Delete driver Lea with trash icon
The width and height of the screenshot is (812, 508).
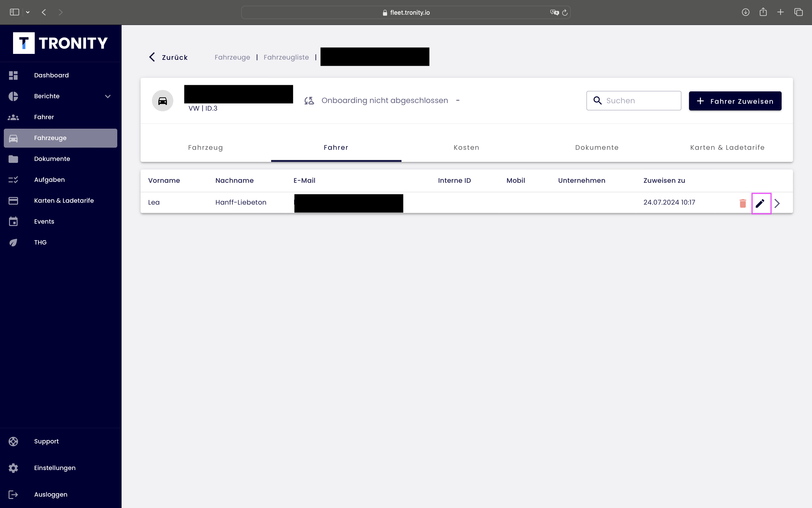[742, 203]
